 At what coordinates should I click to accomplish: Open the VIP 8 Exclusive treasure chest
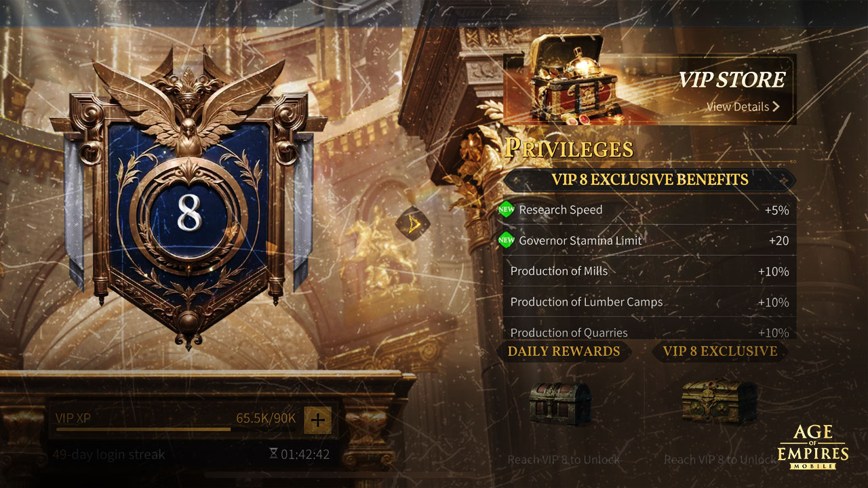719,401
